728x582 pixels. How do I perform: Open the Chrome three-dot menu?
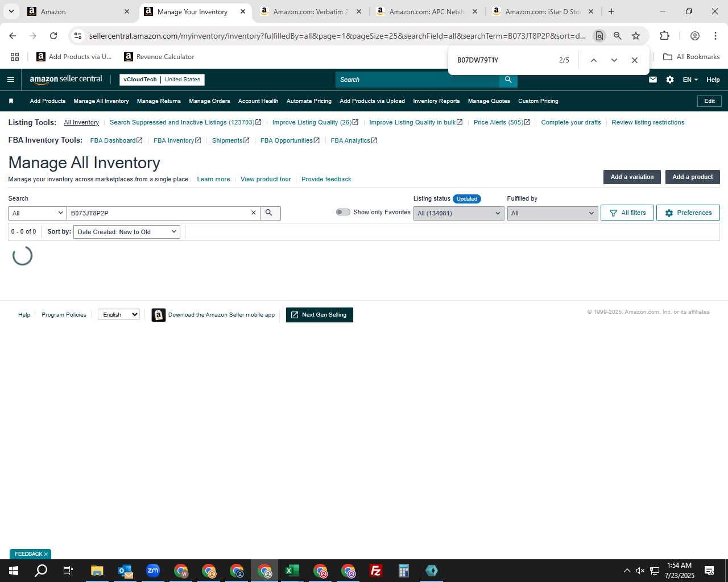715,36
